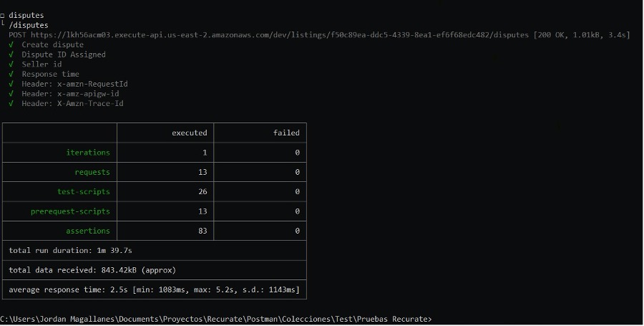Click the /disputes request tree entry
Image resolution: width=644 pixels, height=326 pixels.
pos(29,25)
